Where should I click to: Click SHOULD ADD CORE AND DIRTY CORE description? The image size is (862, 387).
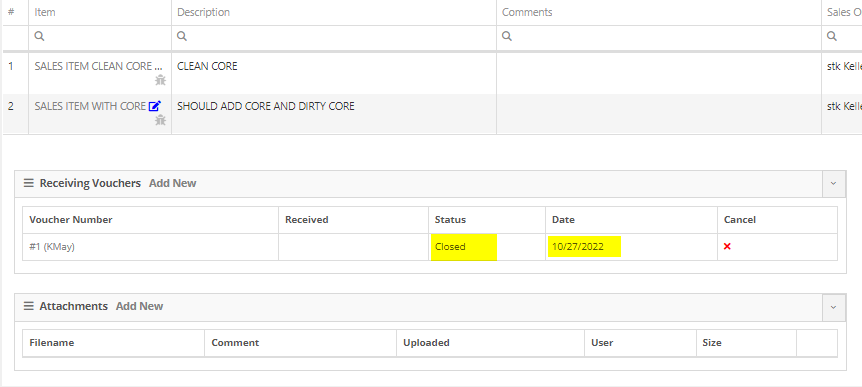coord(266,106)
